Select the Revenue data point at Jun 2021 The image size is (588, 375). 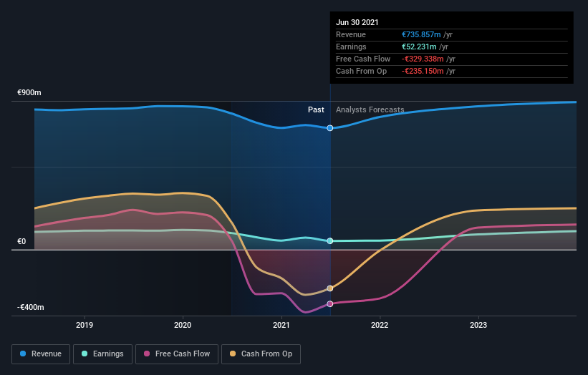pyautogui.click(x=330, y=128)
